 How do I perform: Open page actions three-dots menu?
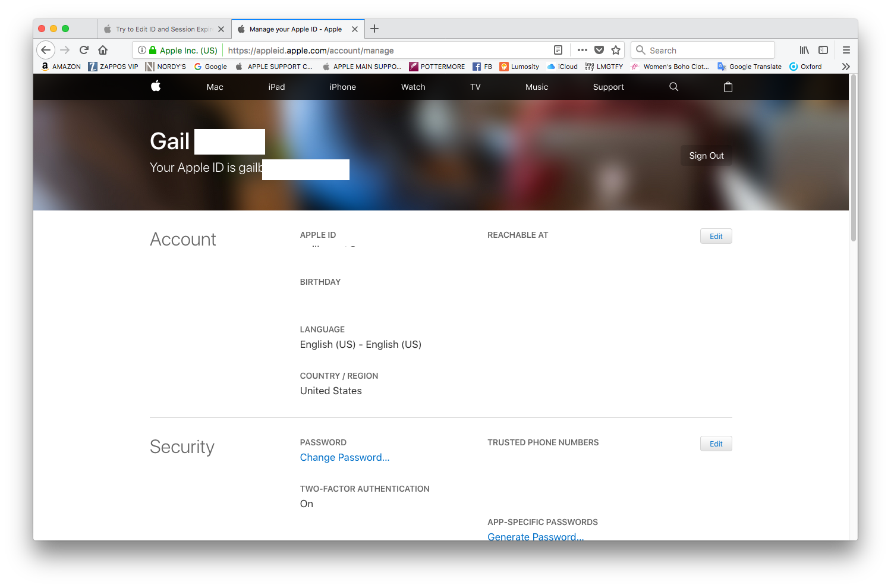coord(583,50)
